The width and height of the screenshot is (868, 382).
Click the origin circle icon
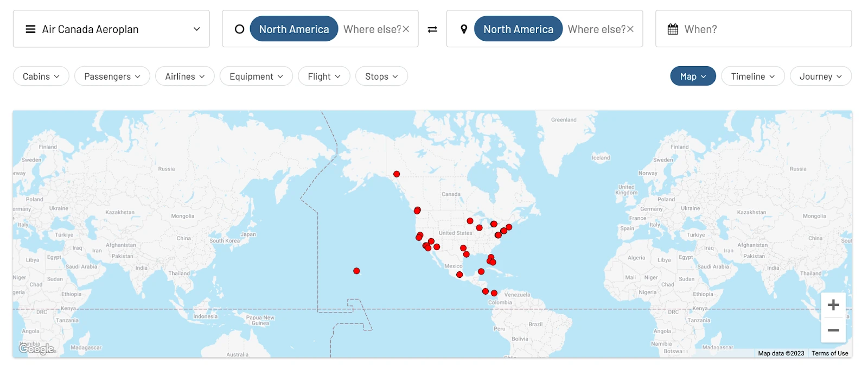click(239, 29)
